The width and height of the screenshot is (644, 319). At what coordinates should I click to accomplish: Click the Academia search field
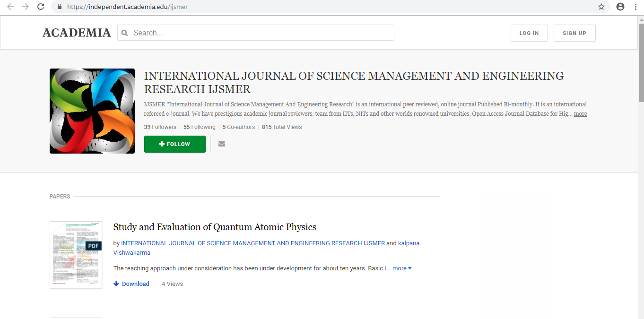coord(260,33)
